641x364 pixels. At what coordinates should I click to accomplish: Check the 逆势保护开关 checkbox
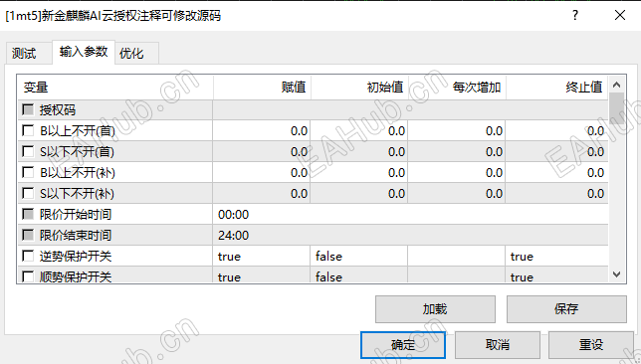click(x=28, y=256)
